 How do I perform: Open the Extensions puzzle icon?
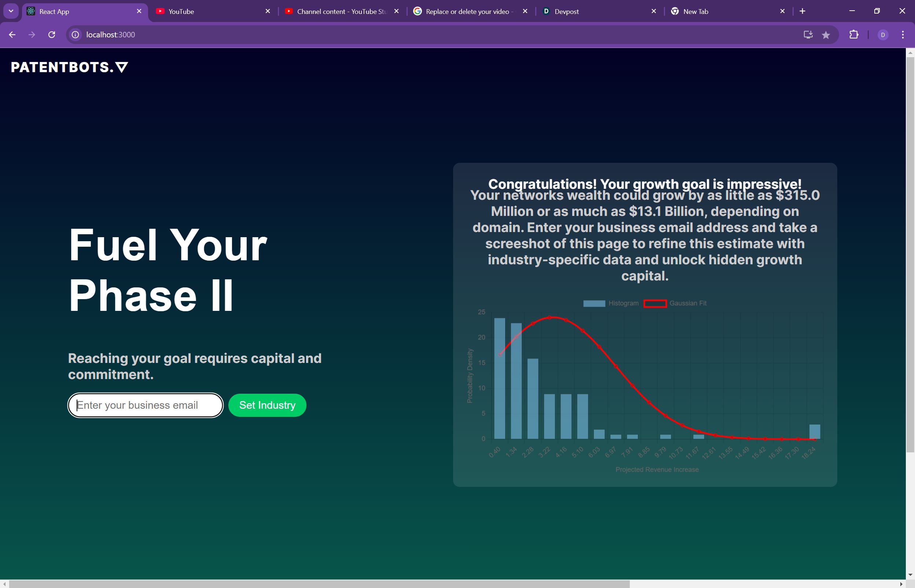point(853,35)
